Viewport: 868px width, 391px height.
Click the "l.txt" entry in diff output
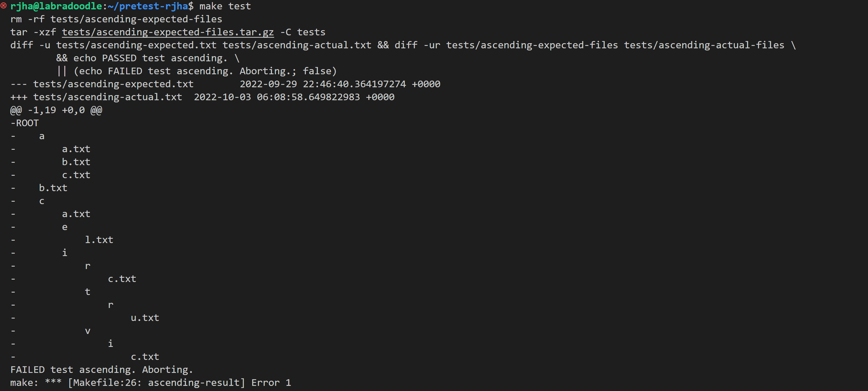pos(99,240)
